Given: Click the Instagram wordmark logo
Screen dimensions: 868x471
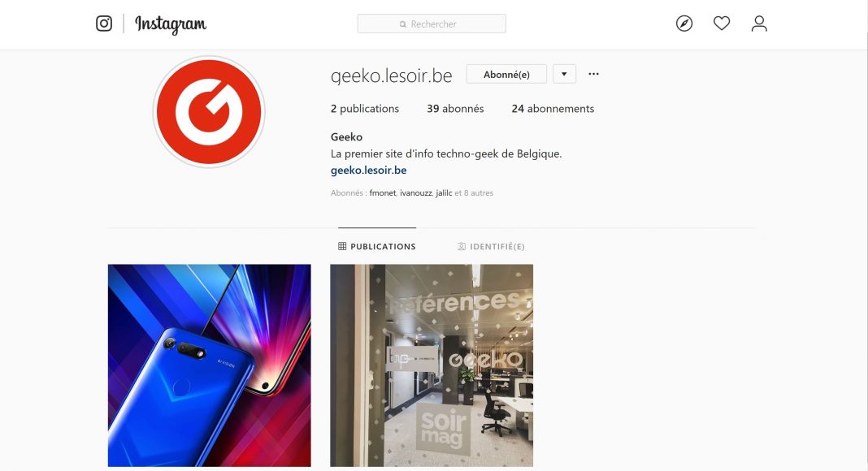Looking at the screenshot, I should [x=171, y=24].
